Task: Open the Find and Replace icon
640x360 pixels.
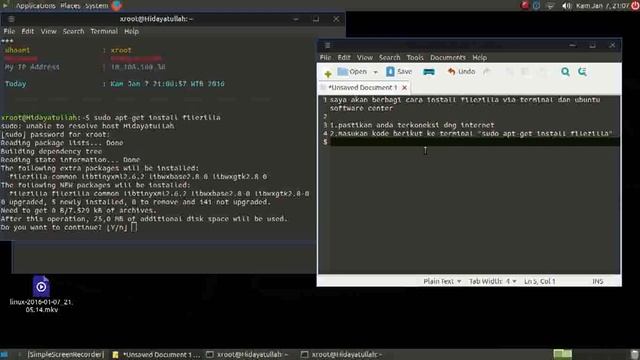Action: 582,72
